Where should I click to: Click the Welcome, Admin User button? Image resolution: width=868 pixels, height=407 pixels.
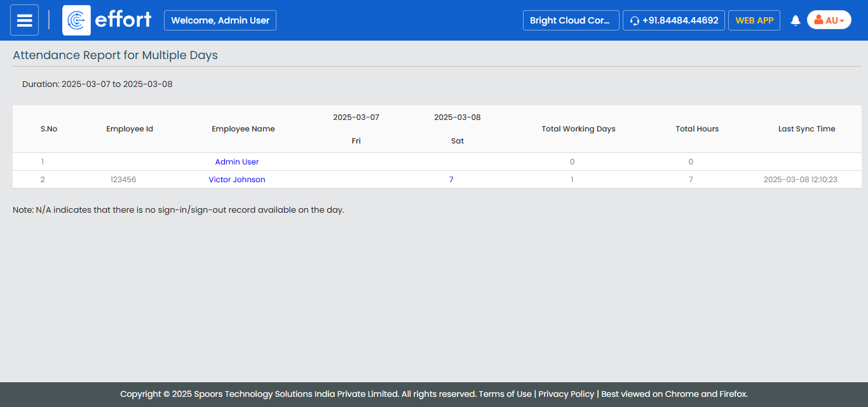tap(220, 20)
